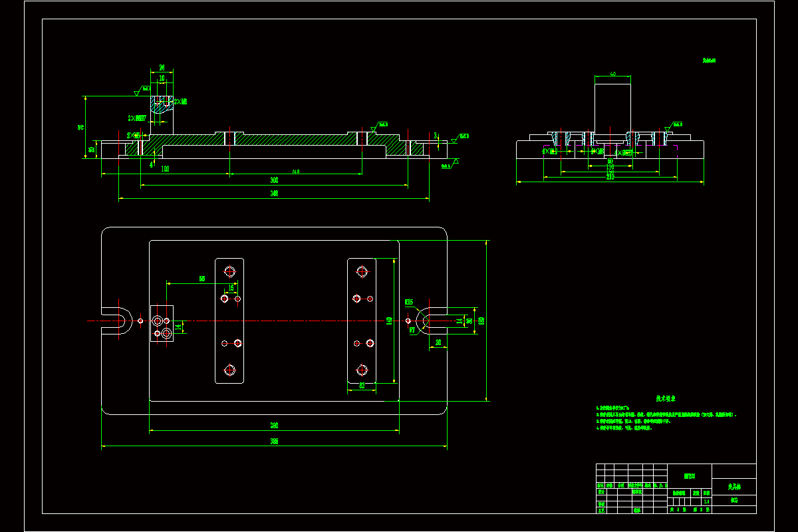798x532 pixels.
Task: Select the 40 dimension atop side view
Action: (612, 74)
